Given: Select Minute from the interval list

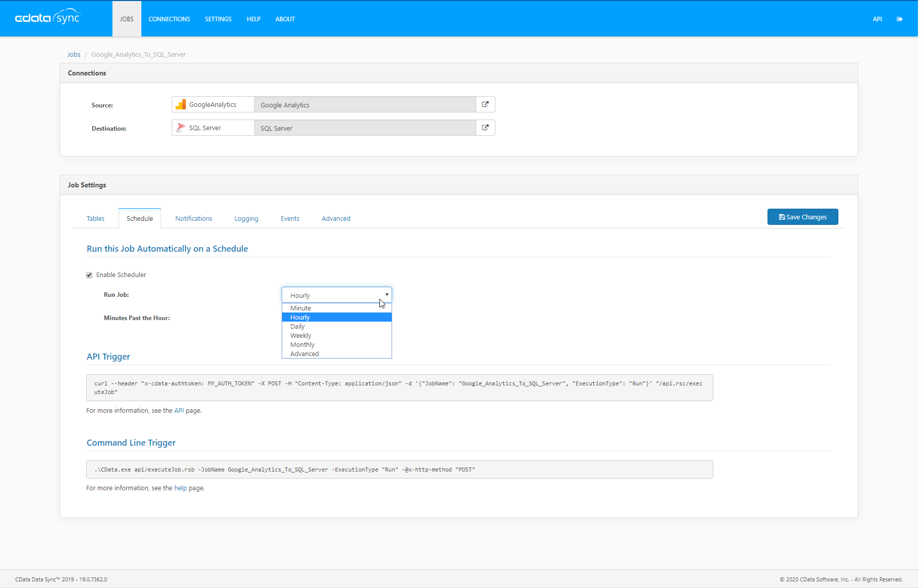Looking at the screenshot, I should [x=300, y=308].
